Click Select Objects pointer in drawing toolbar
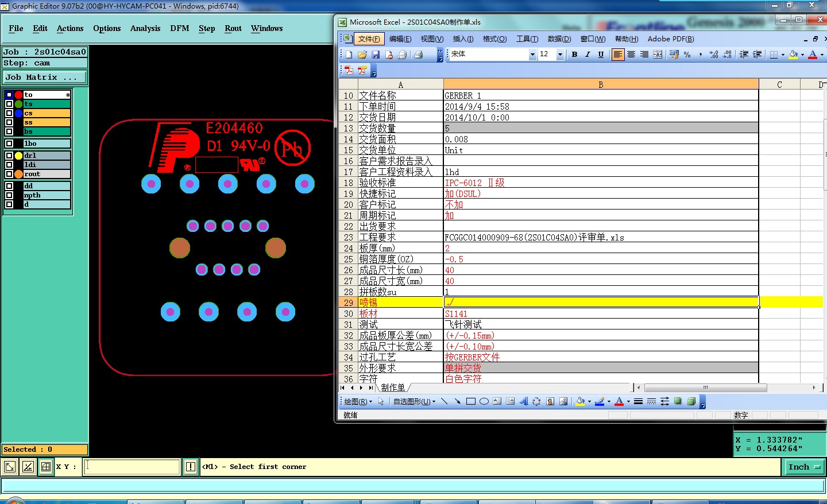This screenshot has height=504, width=827. (381, 402)
